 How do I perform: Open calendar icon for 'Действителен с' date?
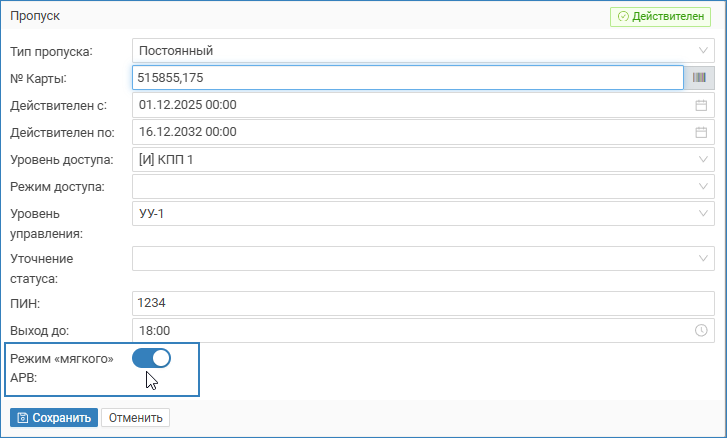pos(700,105)
